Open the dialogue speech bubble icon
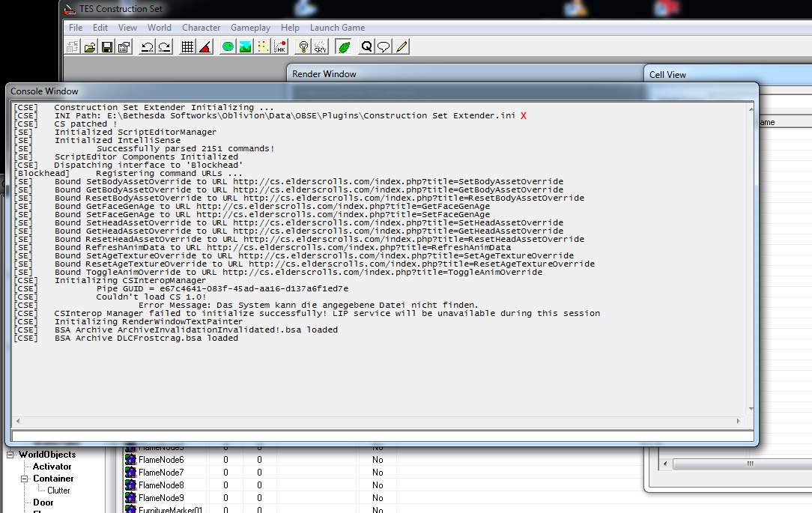 (384, 47)
